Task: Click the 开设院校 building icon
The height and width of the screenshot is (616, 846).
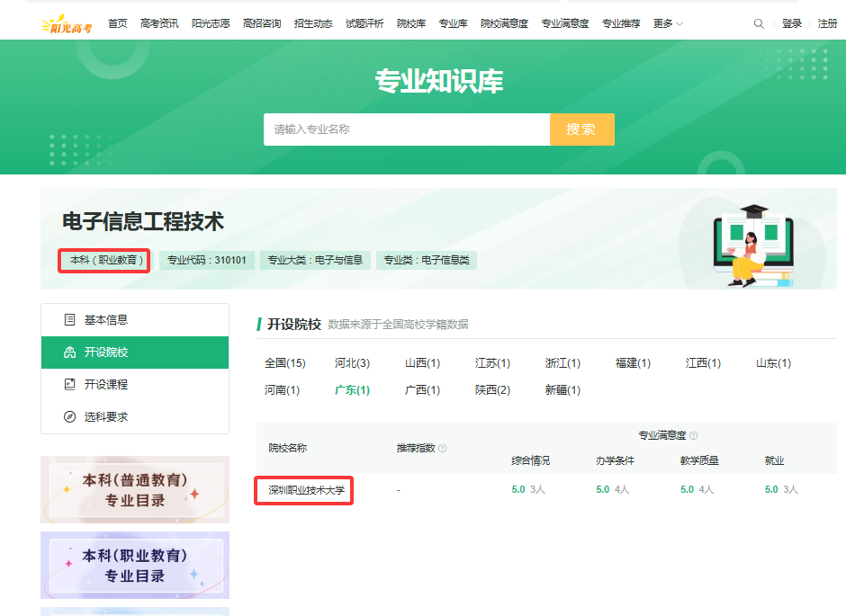Action: click(69, 352)
